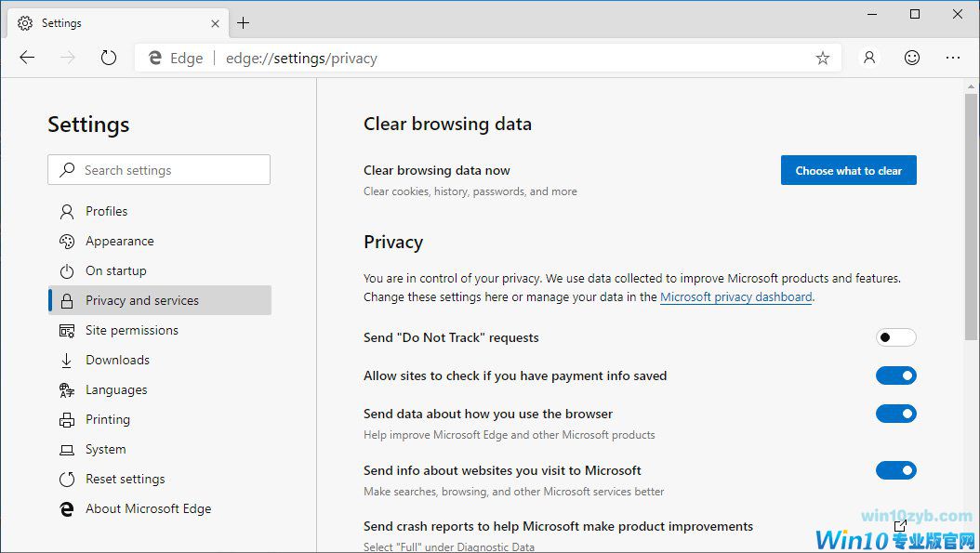Open a new tab with the plus button
The width and height of the screenshot is (980, 553).
(x=244, y=22)
